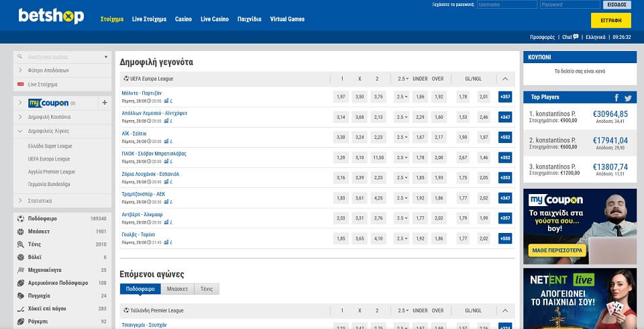Viewport: 644px width, 329px height.
Task: Select under odds 1,85 for Ζόρια Λουχάνσκ - Εσπανιόλ
Action: tap(420, 178)
